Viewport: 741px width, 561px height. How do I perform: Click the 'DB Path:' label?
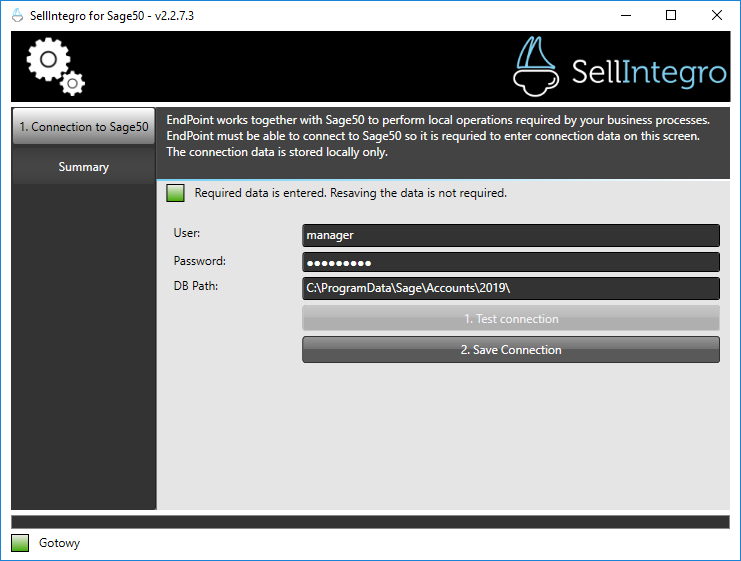[x=196, y=287]
